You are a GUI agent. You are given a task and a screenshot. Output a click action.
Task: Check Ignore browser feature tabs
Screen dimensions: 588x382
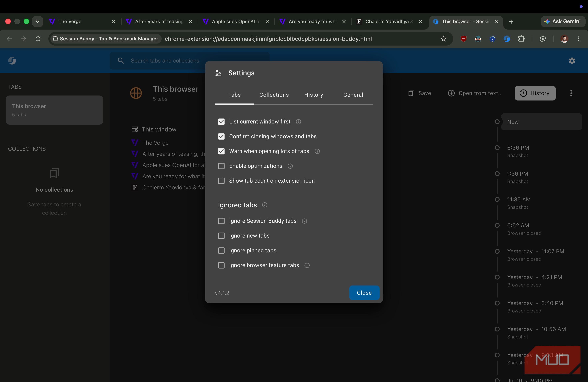[221, 266]
